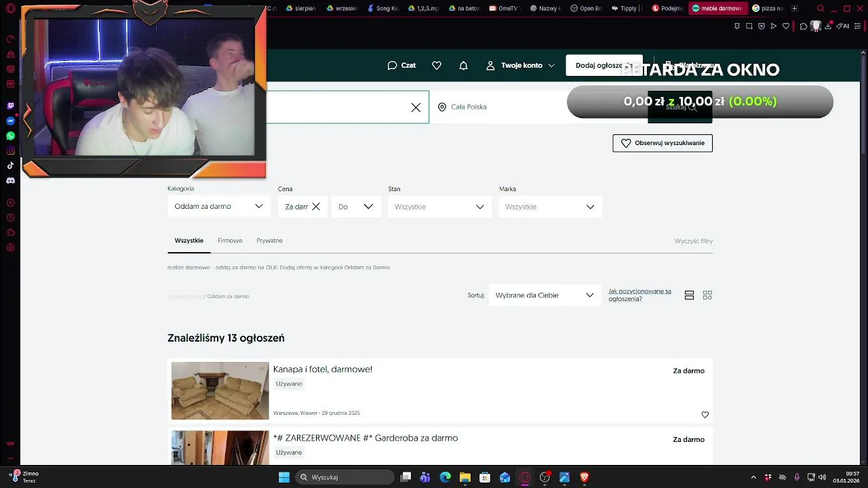
Task: Open the Zimno weather widget
Action: pyautogui.click(x=25, y=477)
